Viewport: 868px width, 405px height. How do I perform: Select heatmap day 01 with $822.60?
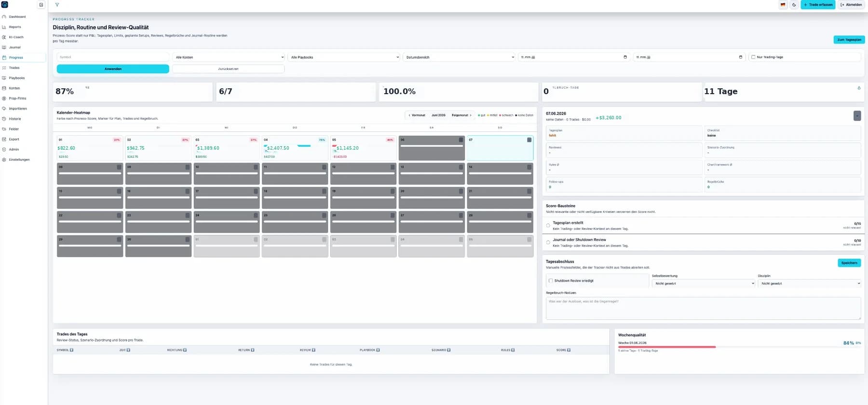[90, 148]
